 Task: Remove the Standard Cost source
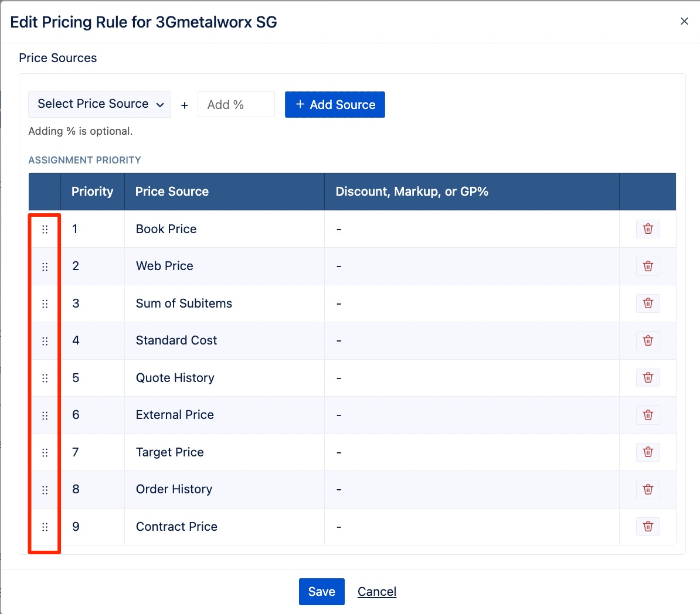(648, 341)
